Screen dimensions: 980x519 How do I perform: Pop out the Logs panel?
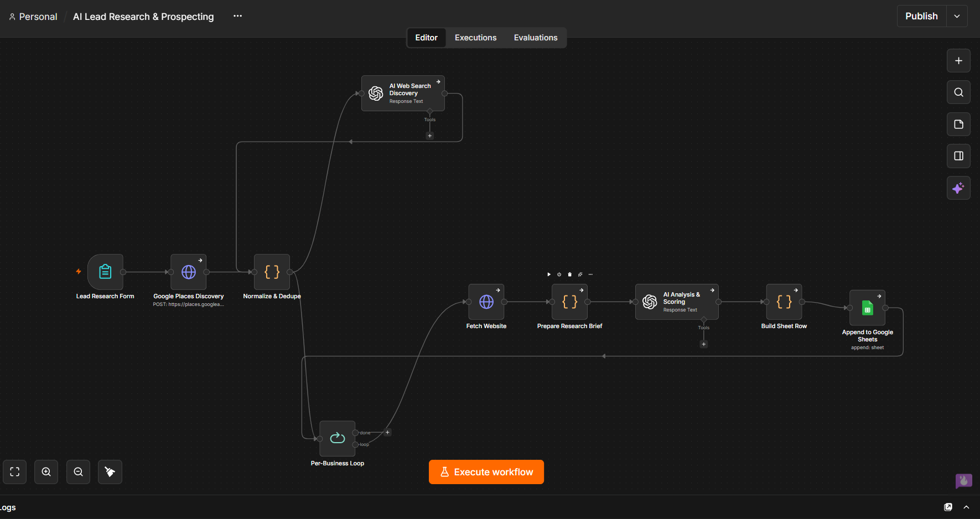click(x=948, y=507)
